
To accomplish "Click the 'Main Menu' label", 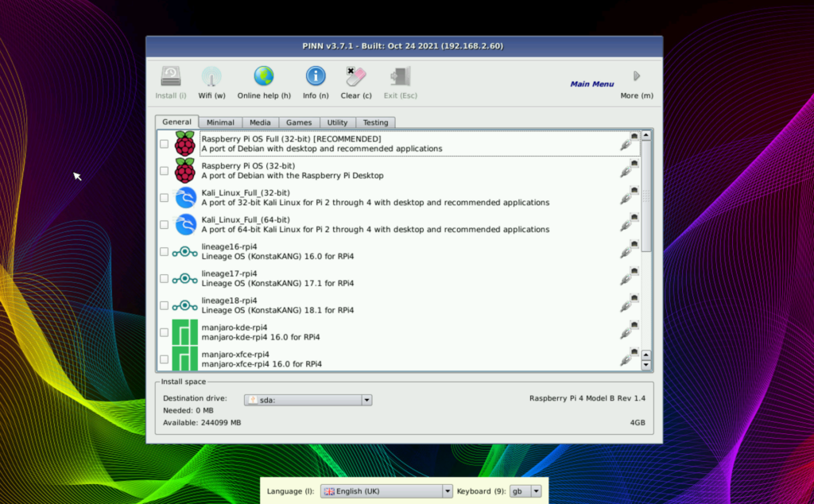I will [x=591, y=83].
